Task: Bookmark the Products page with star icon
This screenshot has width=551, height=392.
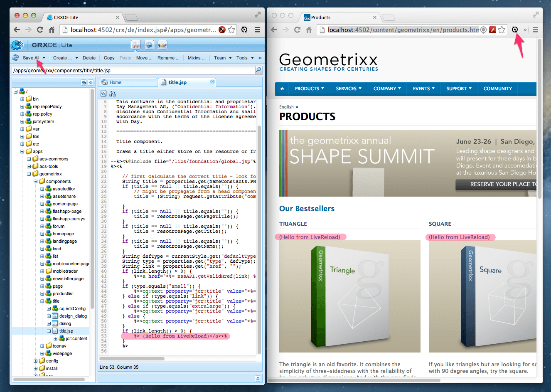Action: pyautogui.click(x=502, y=30)
